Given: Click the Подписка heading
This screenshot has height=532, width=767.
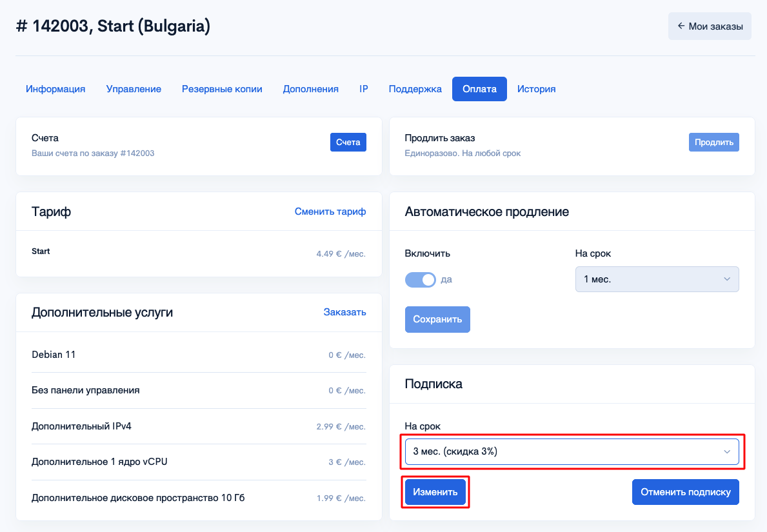Looking at the screenshot, I should 433,384.
